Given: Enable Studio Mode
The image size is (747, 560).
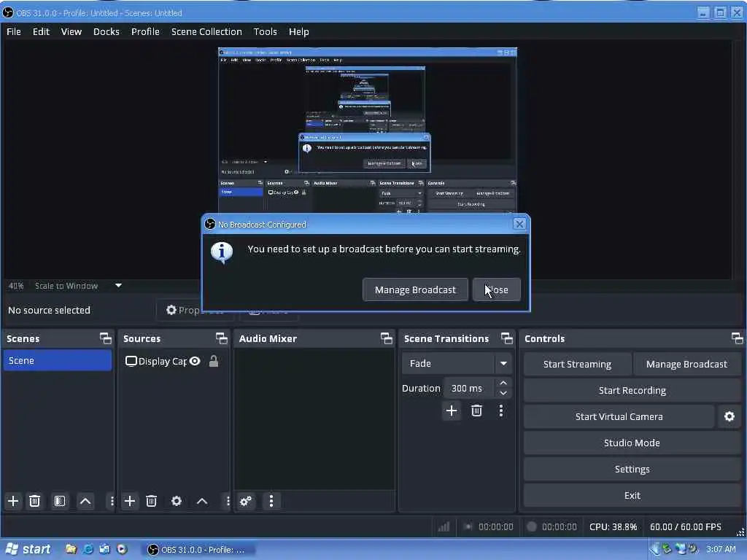Looking at the screenshot, I should coord(632,443).
